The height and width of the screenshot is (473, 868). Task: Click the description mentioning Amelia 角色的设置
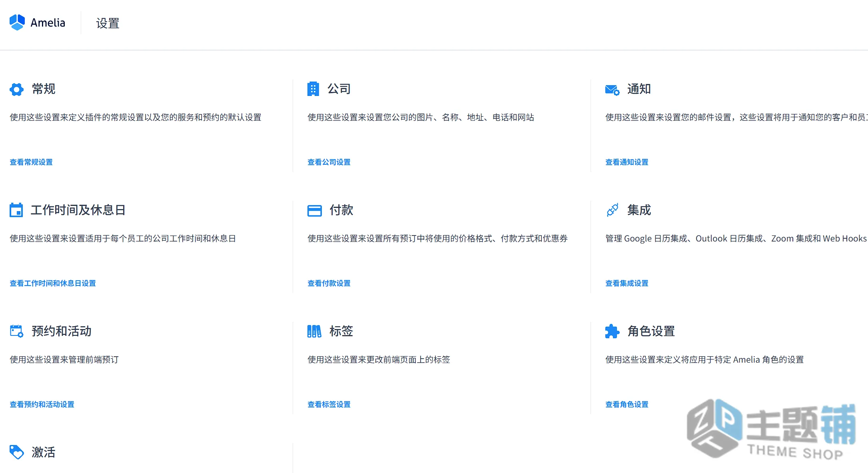(704, 359)
